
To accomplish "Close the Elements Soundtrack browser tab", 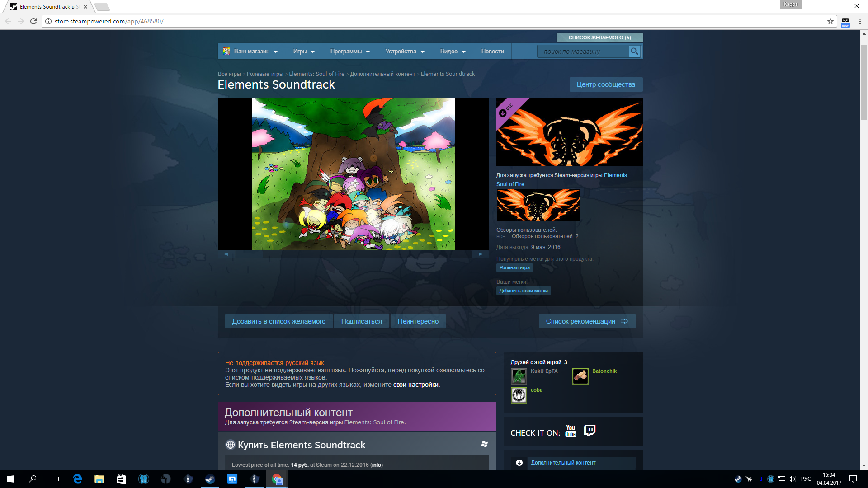I will click(x=85, y=7).
